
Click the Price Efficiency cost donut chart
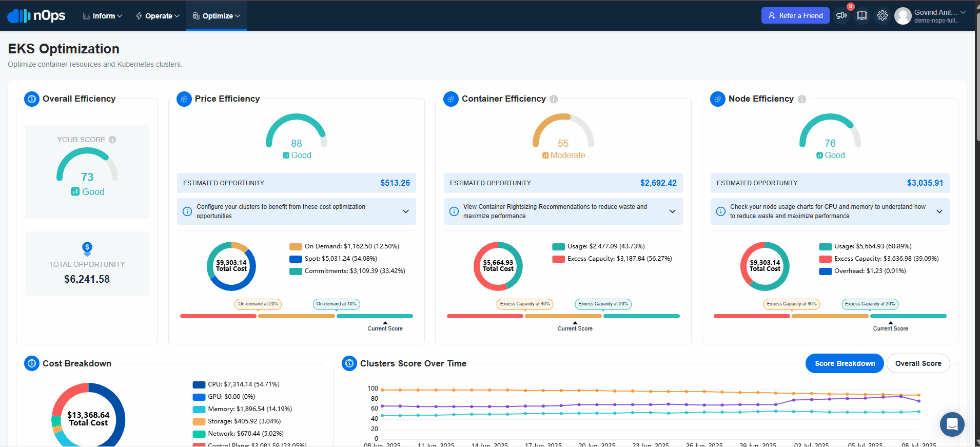(x=231, y=266)
